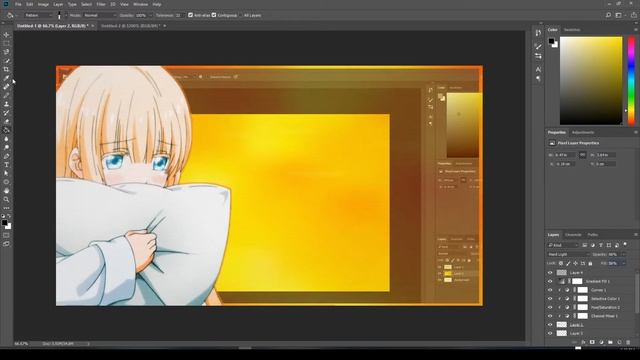640x360 pixels.
Task: Toggle the Contiguous checkbox
Action: tap(214, 15)
